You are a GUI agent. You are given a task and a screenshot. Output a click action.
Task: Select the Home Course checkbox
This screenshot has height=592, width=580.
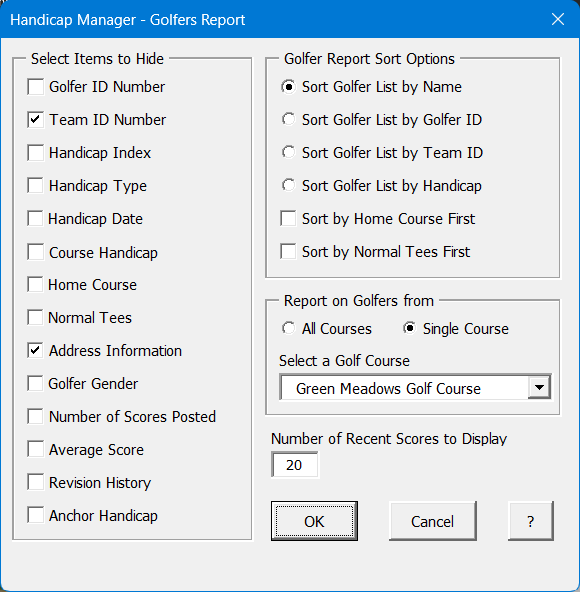[35, 285]
